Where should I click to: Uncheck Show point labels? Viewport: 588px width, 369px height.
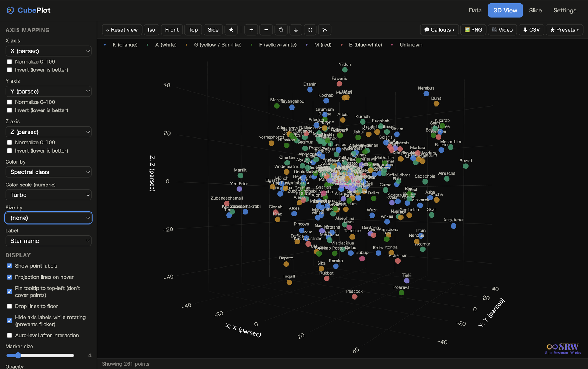coord(10,266)
